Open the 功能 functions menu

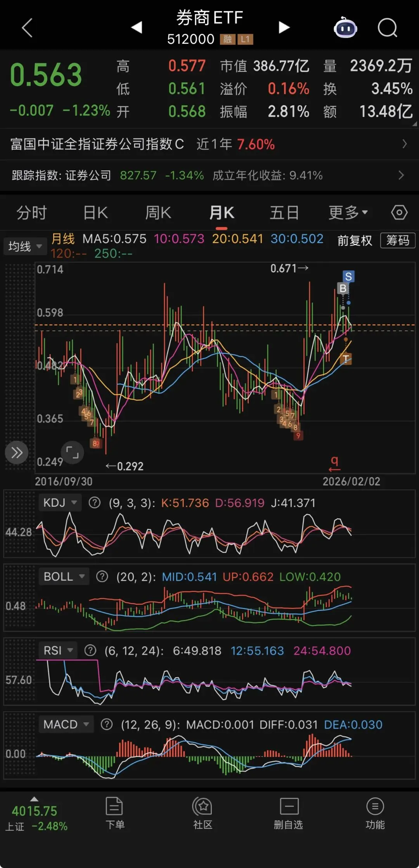coord(375,812)
